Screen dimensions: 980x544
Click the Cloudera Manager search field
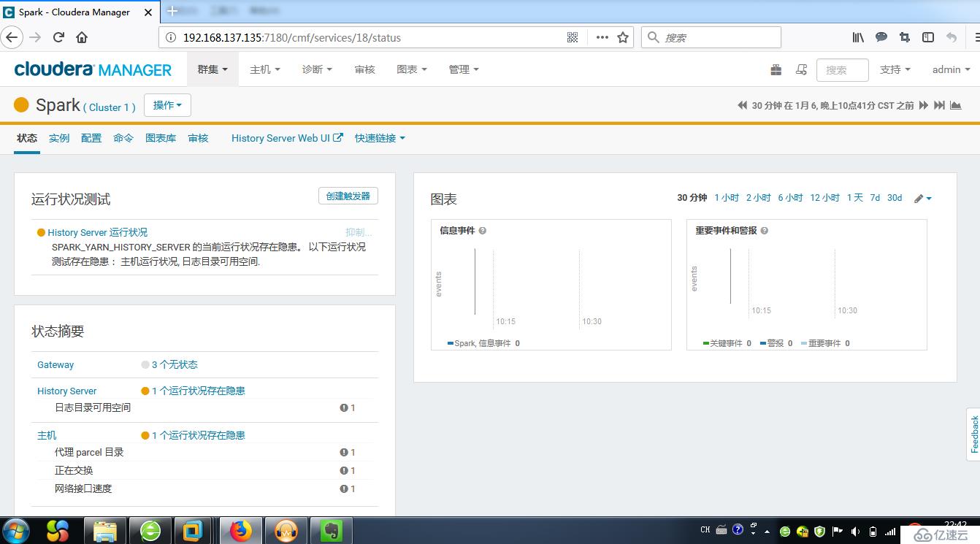point(842,70)
